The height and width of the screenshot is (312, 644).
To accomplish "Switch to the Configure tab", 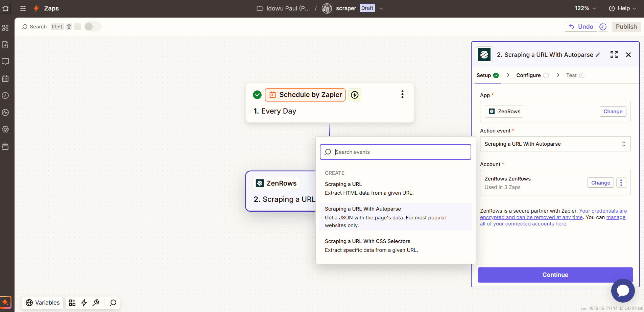I will [x=532, y=75].
